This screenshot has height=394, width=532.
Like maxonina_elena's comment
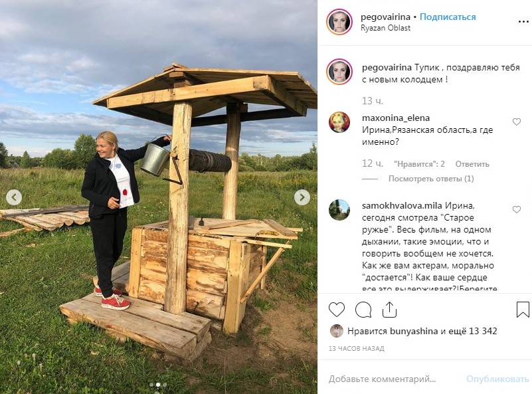(x=517, y=122)
